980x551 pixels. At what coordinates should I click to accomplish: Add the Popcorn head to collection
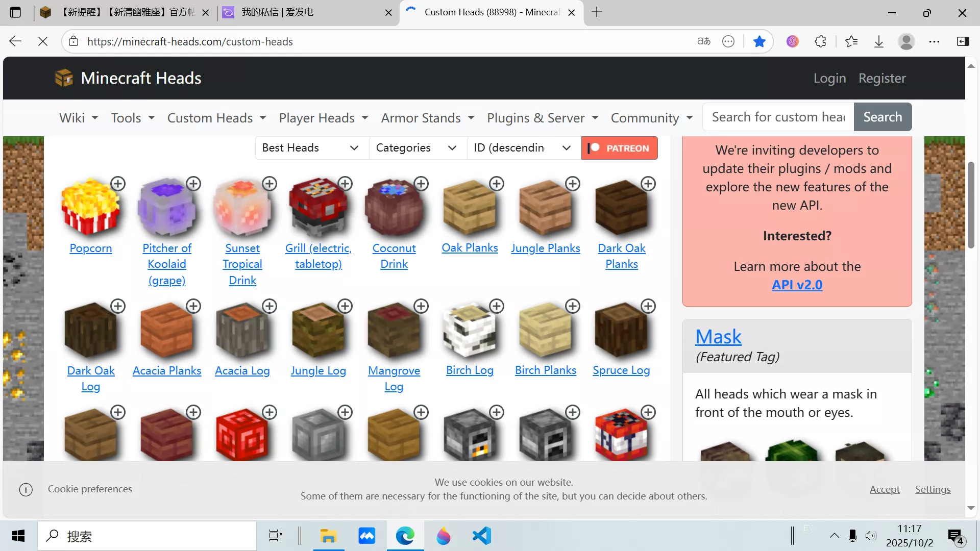point(118,184)
